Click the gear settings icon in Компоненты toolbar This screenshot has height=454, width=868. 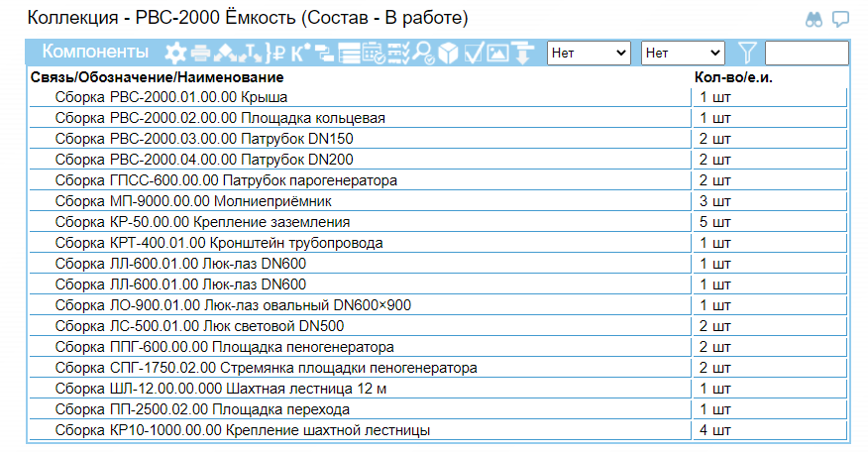(x=175, y=53)
